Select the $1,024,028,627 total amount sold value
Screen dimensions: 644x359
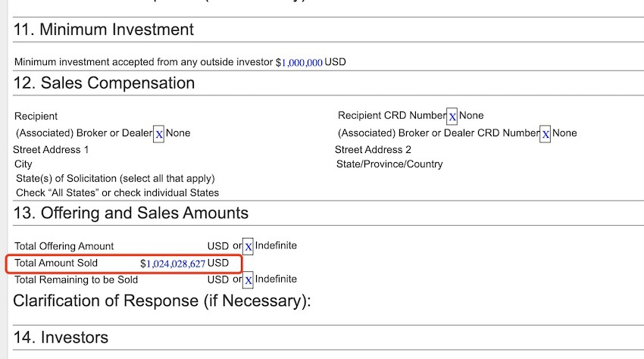pos(176,264)
